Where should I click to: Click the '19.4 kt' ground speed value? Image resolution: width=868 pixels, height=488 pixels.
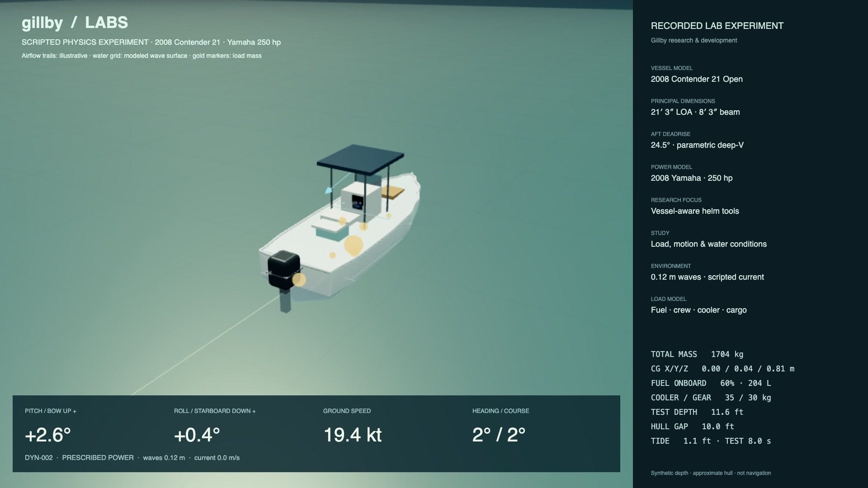353,435
